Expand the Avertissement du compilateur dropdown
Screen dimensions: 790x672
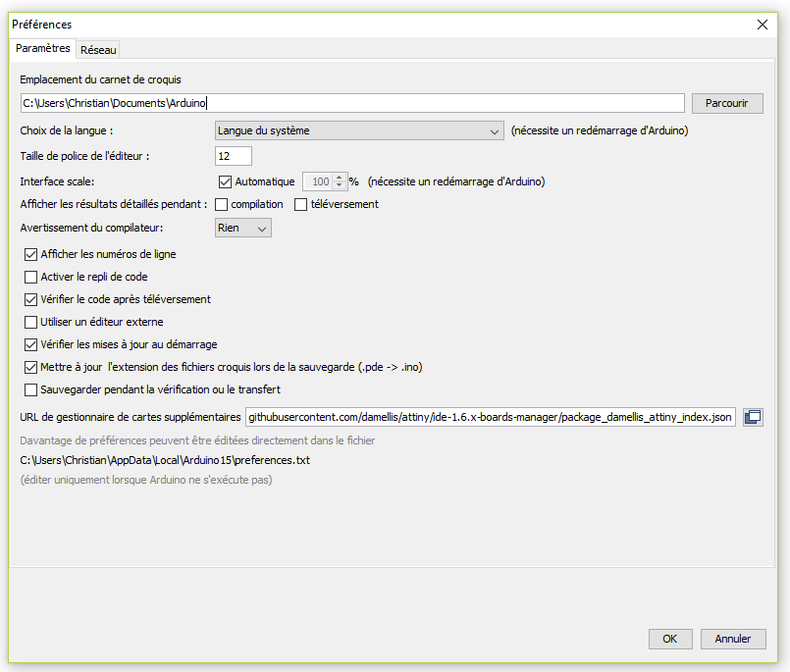point(242,228)
